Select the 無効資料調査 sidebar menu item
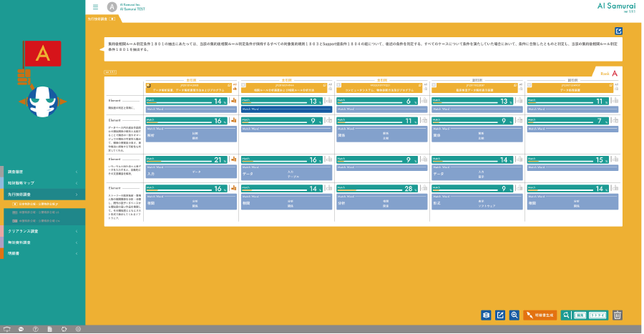The image size is (644, 334). click(x=42, y=242)
